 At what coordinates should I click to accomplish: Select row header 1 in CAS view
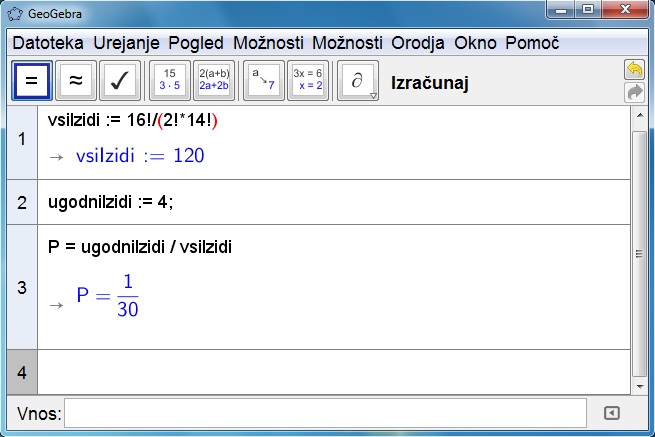click(x=22, y=142)
